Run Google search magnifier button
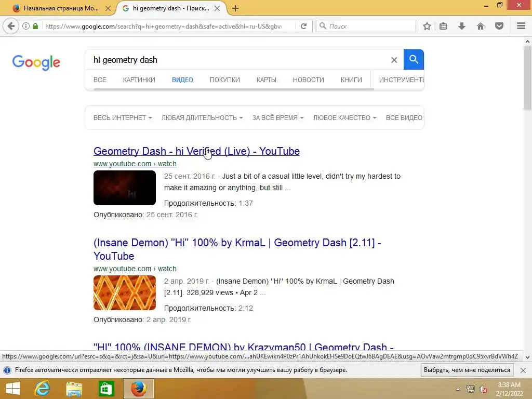Image resolution: width=532 pixels, height=399 pixels. [414, 60]
